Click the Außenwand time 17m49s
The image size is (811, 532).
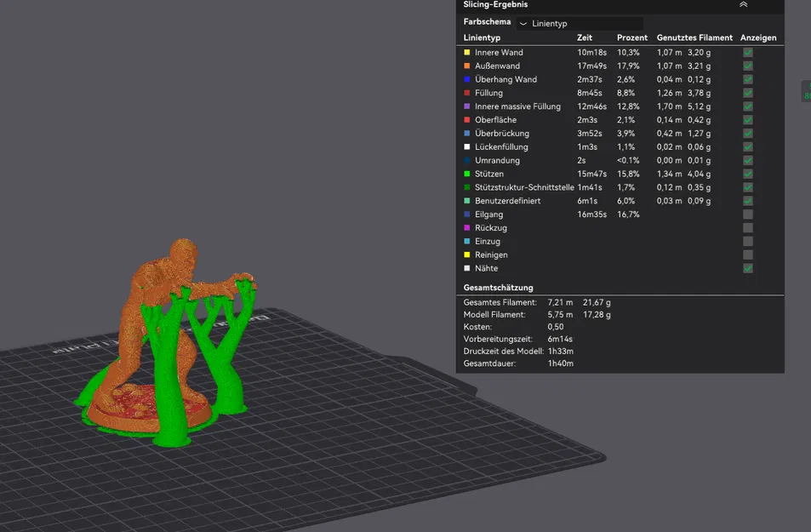pos(591,66)
